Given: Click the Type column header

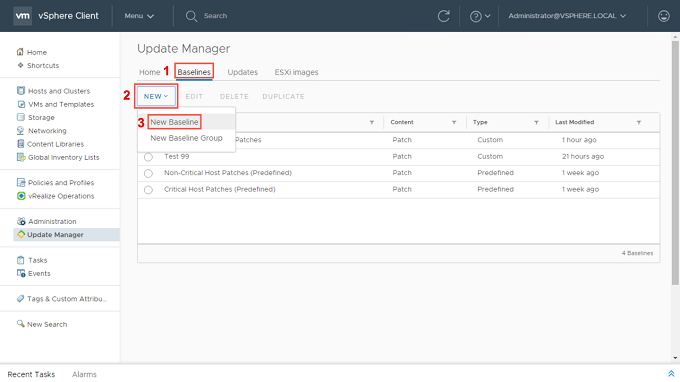Looking at the screenshot, I should [x=480, y=122].
